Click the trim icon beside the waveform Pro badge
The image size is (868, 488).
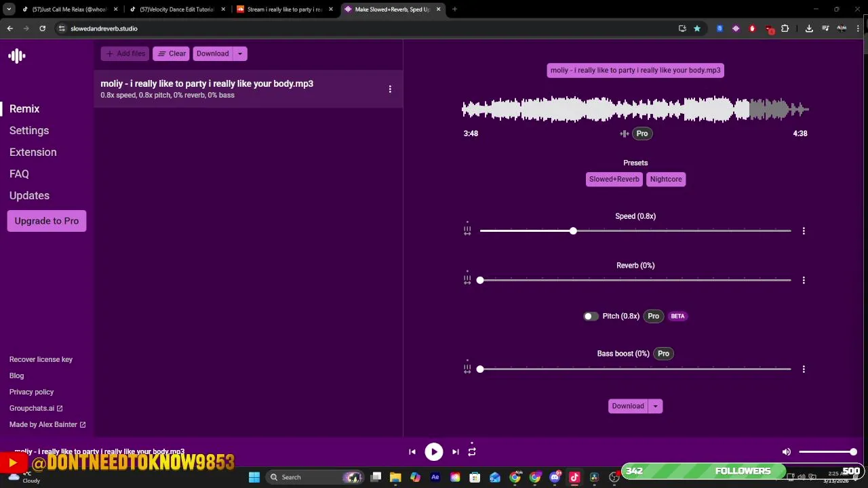624,134
